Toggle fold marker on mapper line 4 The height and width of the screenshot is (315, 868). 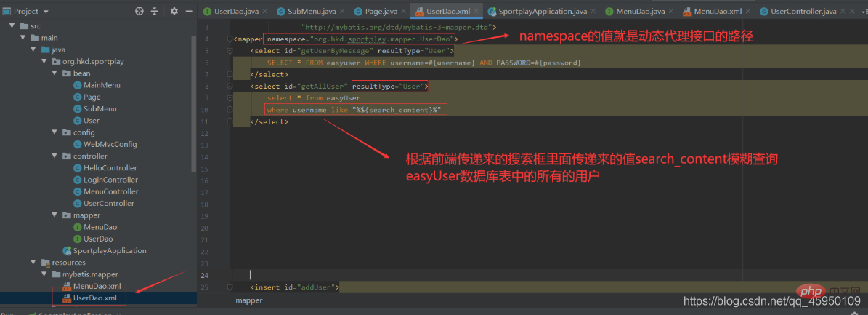pos(230,39)
